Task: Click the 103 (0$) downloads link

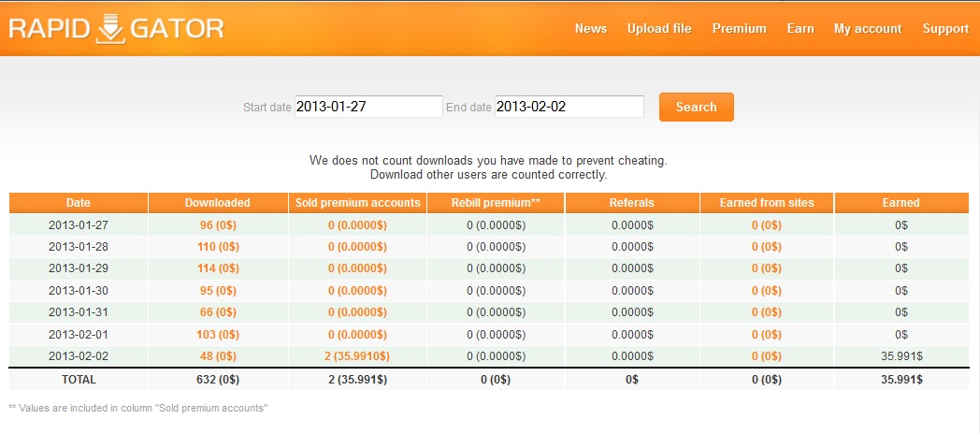Action: point(217,334)
